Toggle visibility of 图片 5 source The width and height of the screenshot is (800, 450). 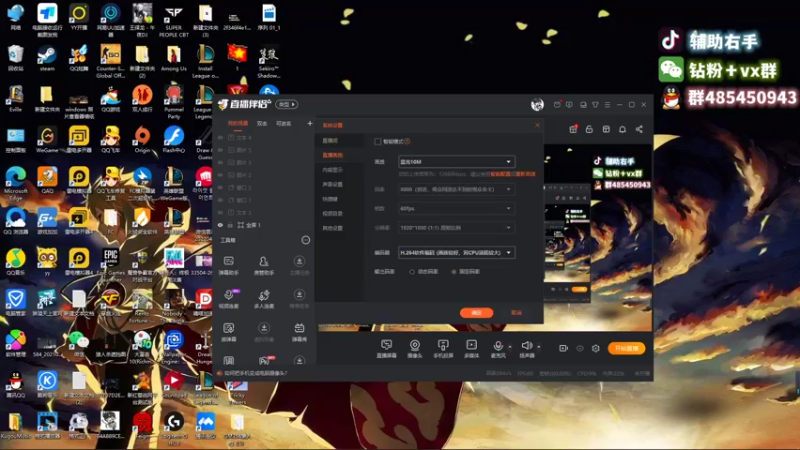(x=220, y=150)
